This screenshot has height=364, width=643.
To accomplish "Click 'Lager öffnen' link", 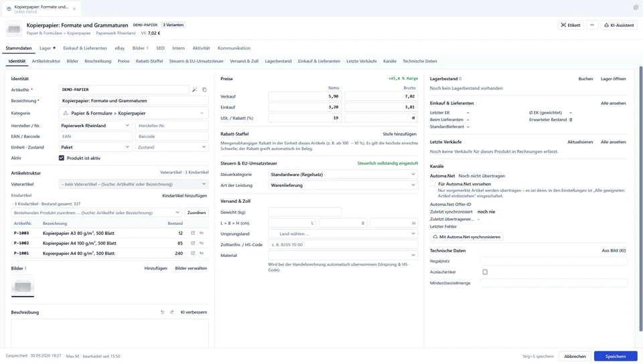I will pos(613,78).
